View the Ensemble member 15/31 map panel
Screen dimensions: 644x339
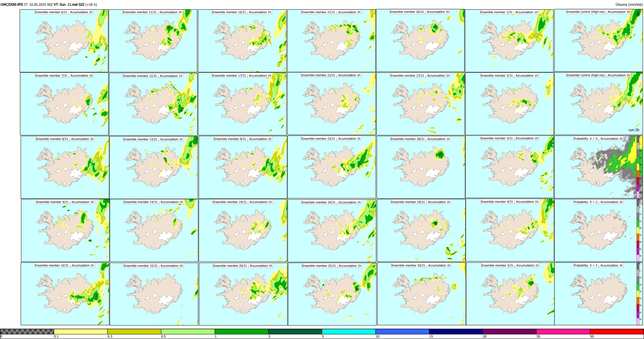pyautogui.click(x=154, y=294)
